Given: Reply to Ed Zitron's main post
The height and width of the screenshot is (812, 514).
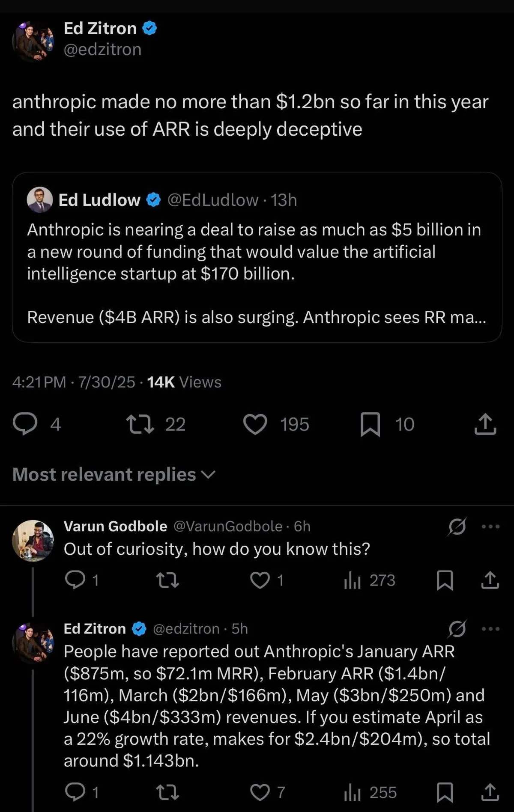Looking at the screenshot, I should (25, 424).
